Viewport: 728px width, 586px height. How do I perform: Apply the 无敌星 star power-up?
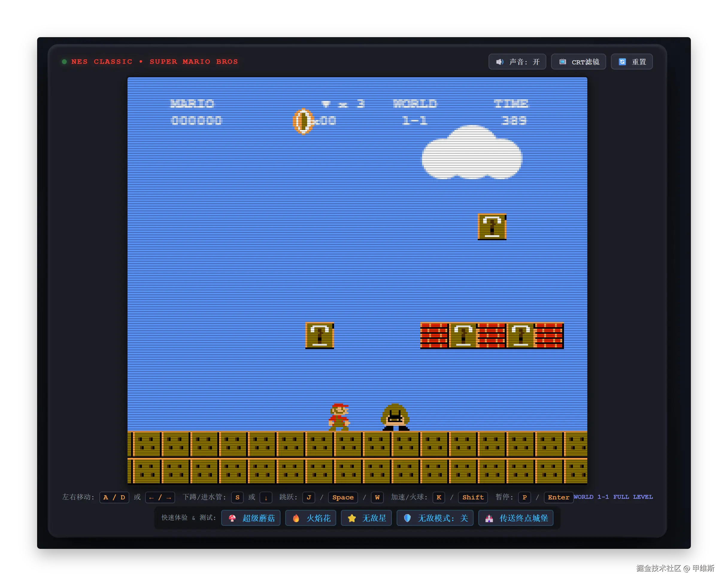tap(366, 518)
